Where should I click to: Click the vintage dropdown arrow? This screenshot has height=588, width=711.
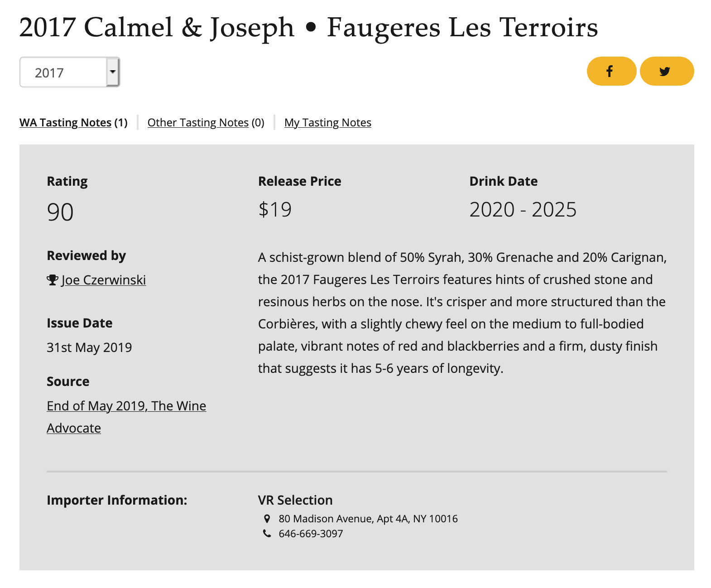pyautogui.click(x=113, y=72)
